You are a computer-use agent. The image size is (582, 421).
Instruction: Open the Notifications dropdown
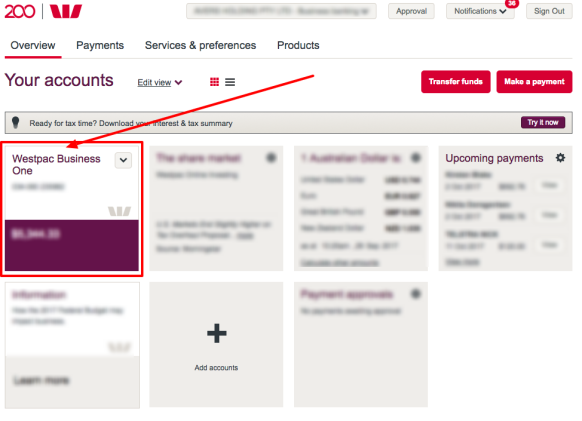(480, 11)
